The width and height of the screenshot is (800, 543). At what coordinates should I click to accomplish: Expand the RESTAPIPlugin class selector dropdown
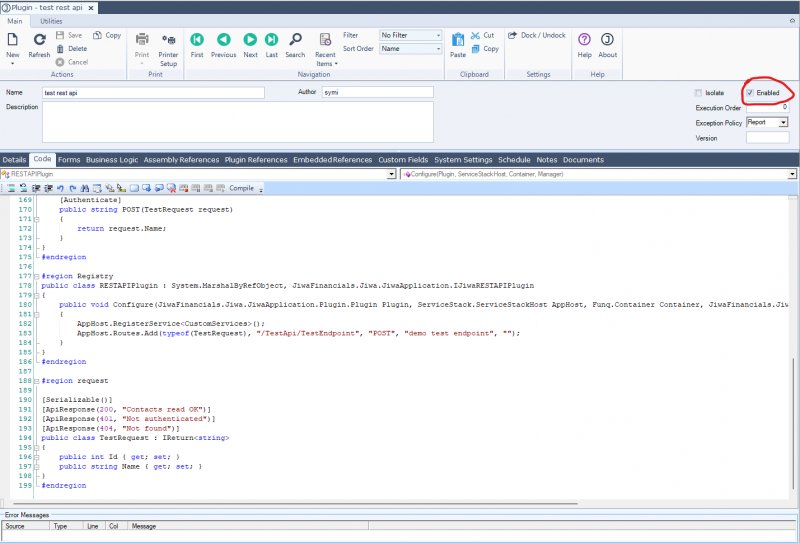click(391, 174)
